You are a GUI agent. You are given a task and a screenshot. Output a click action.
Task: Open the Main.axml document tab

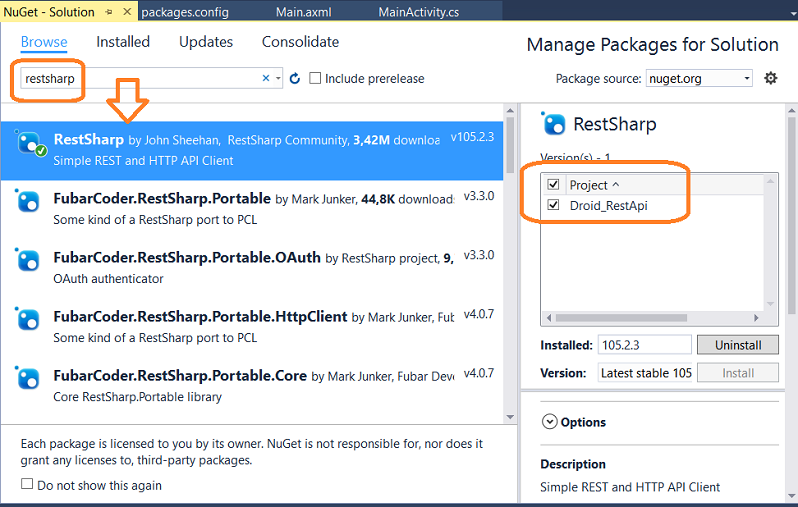pos(303,12)
